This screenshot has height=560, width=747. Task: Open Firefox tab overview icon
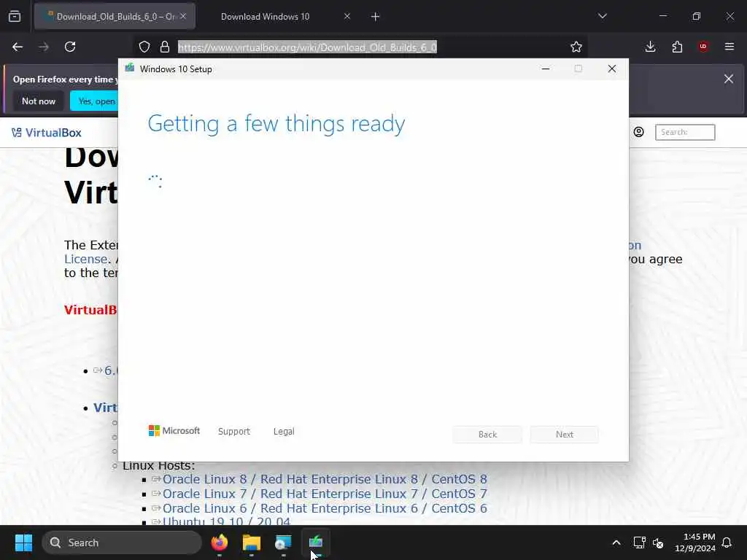[x=15, y=16]
